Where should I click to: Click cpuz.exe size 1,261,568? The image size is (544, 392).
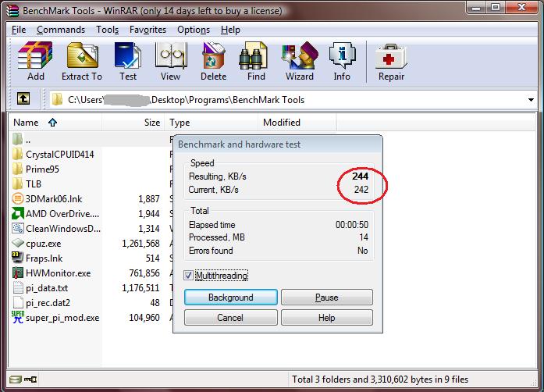140,244
